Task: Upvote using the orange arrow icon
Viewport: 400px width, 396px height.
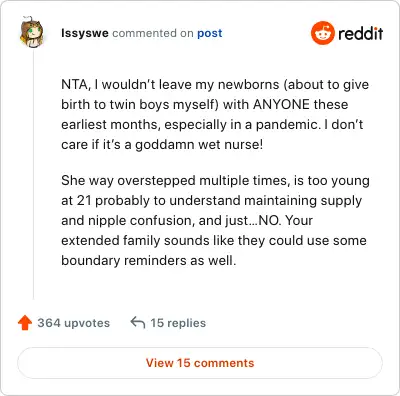Action: tap(25, 323)
